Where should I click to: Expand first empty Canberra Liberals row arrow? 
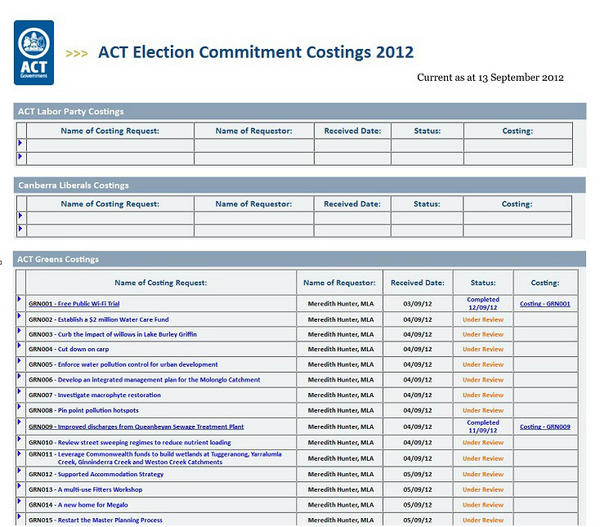coord(20,215)
